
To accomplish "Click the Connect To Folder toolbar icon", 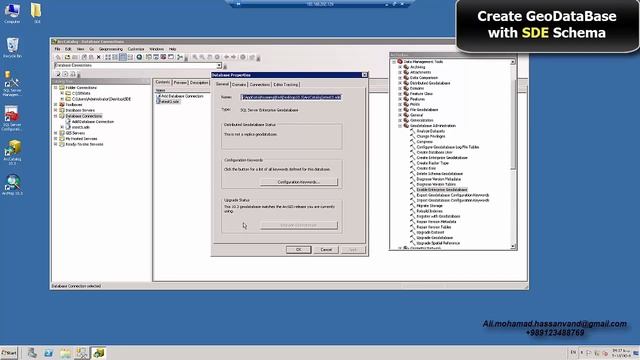I will (67, 57).
